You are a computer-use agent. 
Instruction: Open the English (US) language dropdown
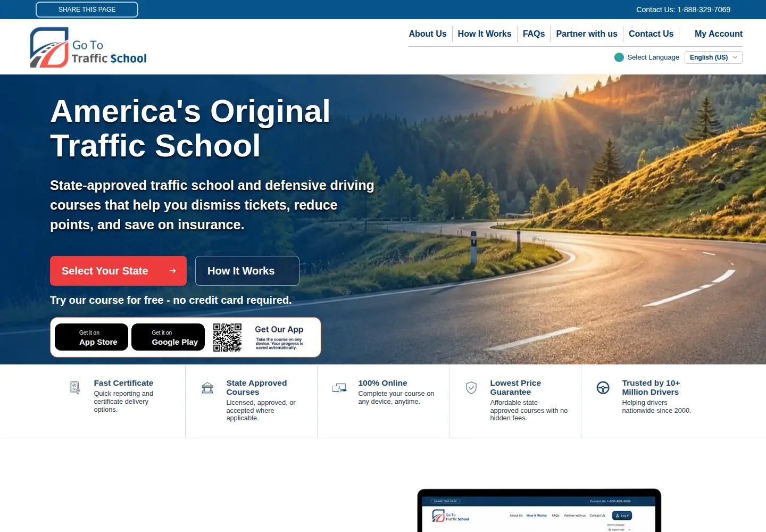tap(713, 57)
